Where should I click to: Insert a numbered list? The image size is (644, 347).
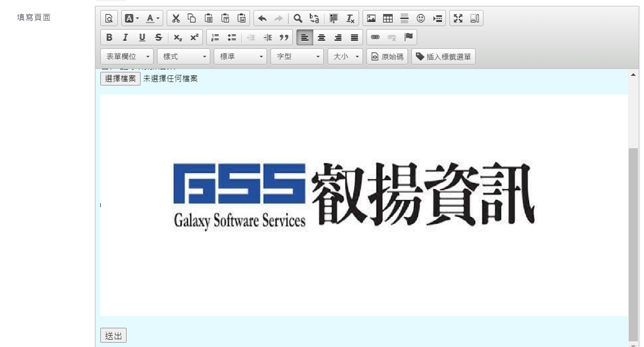point(215,37)
